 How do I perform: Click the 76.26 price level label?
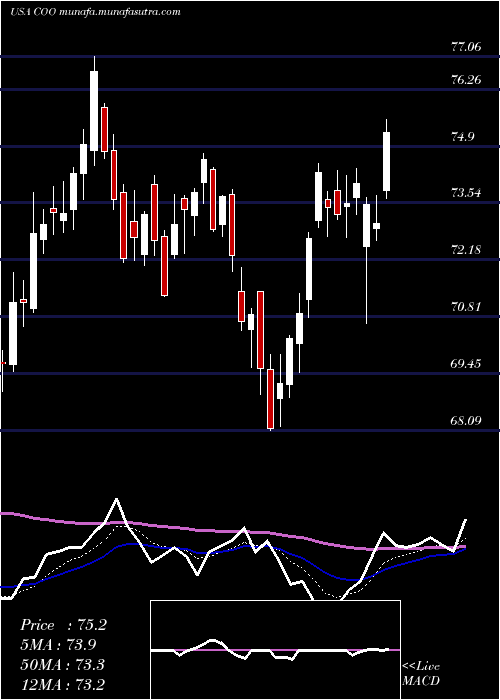(466, 80)
